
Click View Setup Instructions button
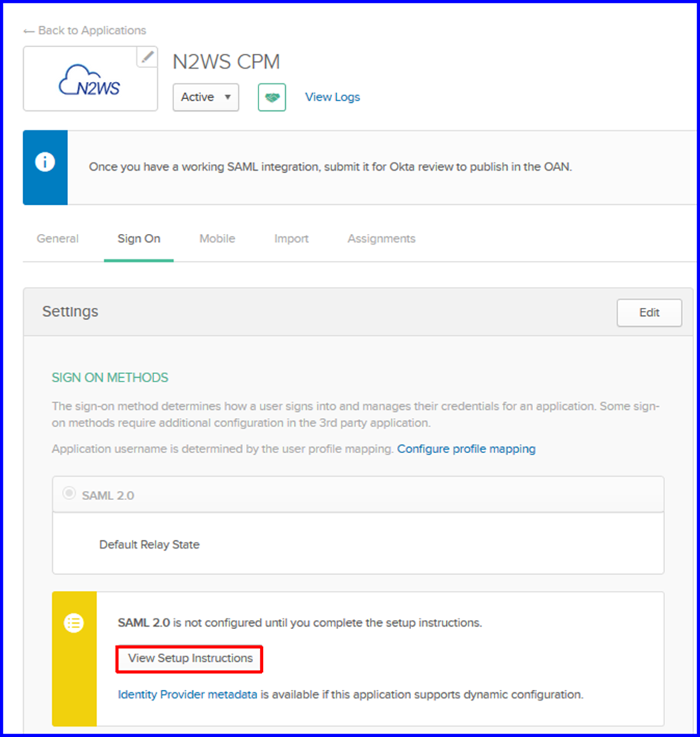pos(190,659)
